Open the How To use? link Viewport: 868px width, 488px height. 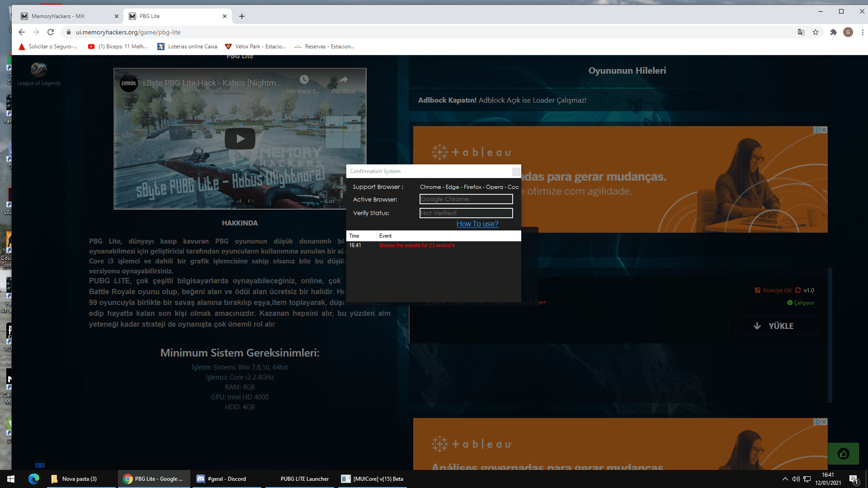pyautogui.click(x=477, y=224)
